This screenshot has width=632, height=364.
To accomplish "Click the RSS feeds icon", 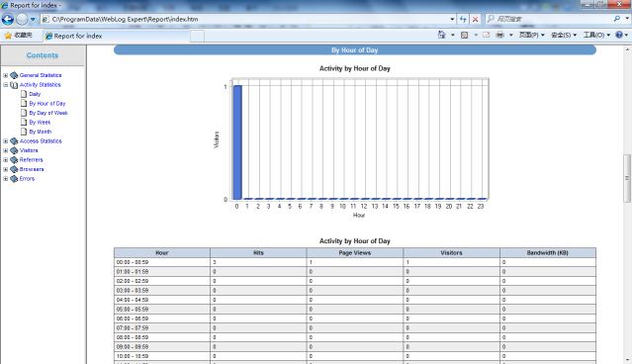I will pos(464,35).
